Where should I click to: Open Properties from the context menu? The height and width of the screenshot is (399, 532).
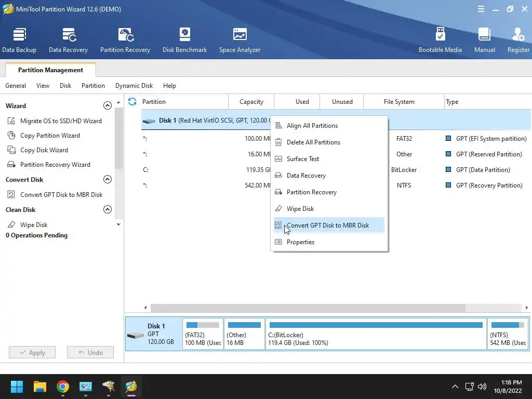point(329,242)
